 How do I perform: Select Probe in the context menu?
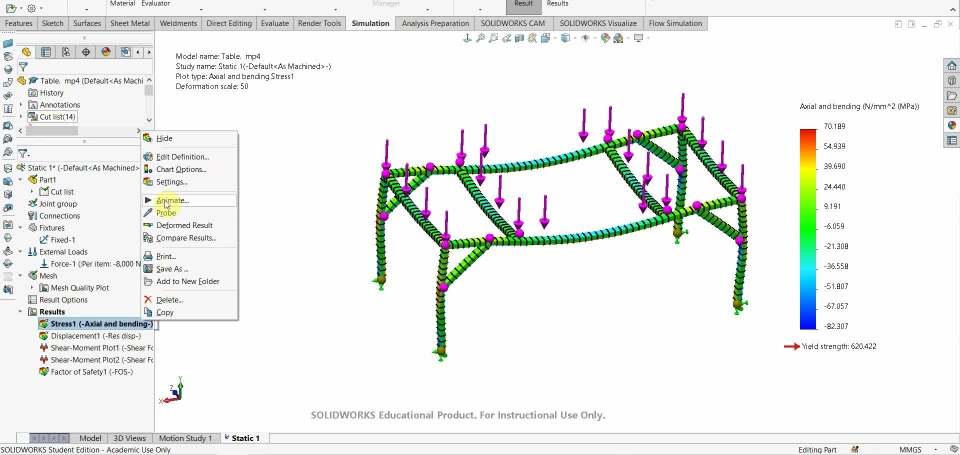[x=189, y=213]
